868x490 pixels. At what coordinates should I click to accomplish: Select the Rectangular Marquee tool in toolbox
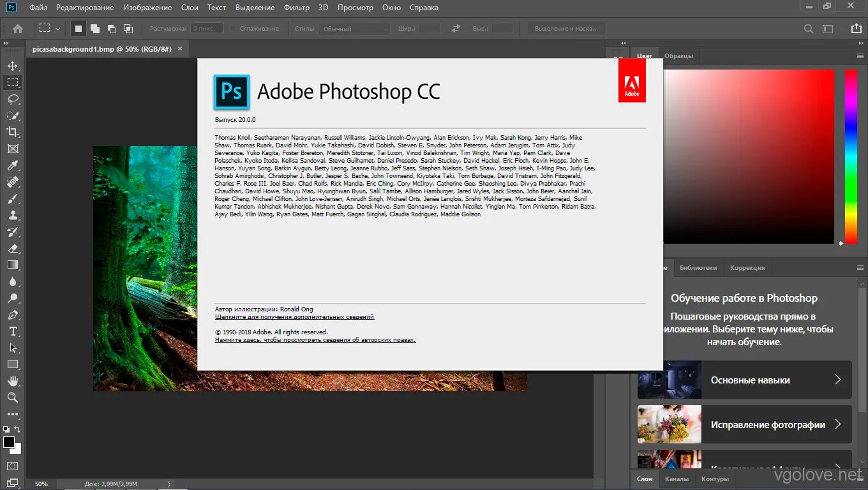(x=13, y=82)
